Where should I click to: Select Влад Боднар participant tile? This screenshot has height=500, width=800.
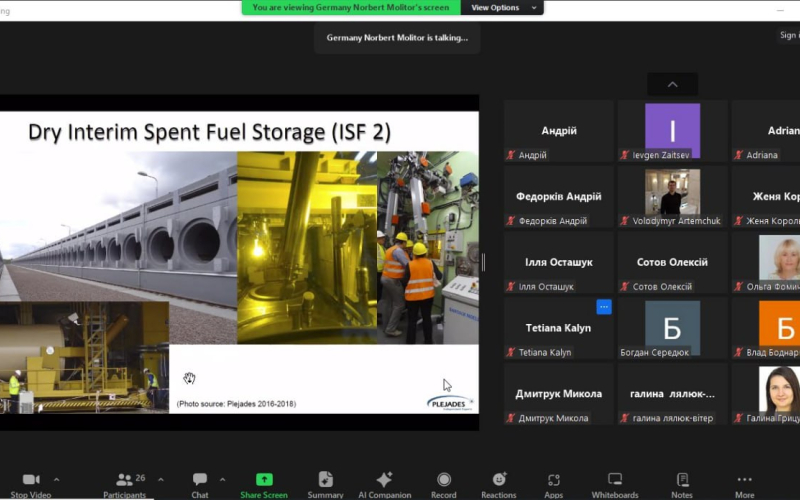pos(766,329)
